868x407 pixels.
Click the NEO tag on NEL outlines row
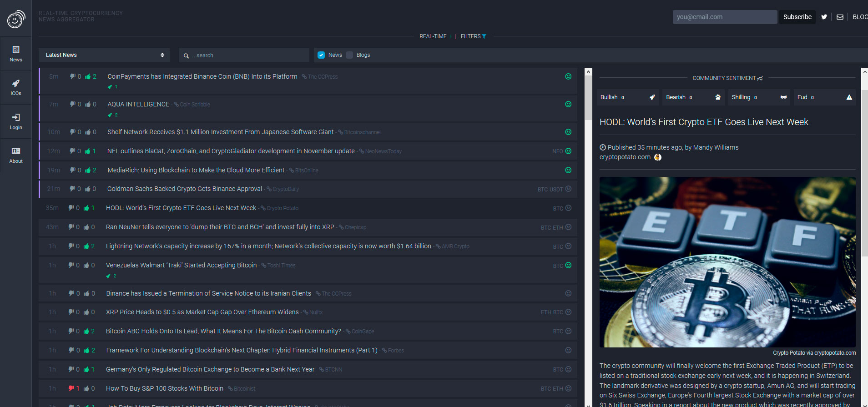(x=557, y=151)
